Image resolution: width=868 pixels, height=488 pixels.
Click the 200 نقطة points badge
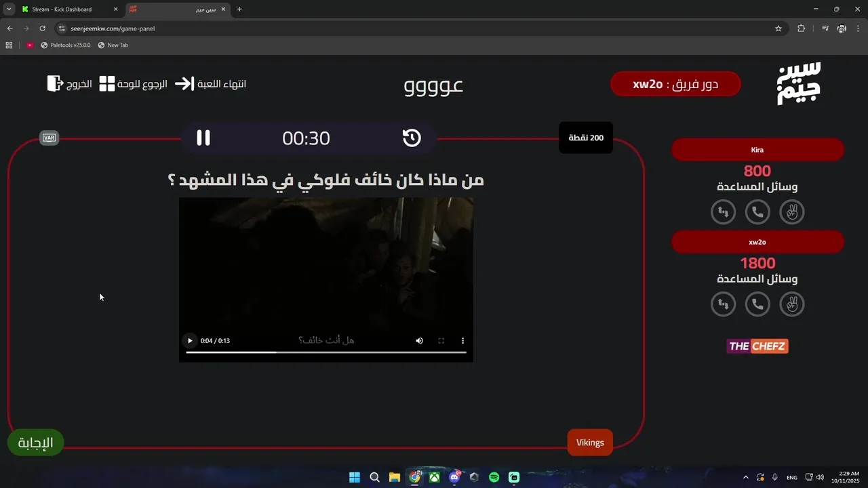click(x=586, y=138)
